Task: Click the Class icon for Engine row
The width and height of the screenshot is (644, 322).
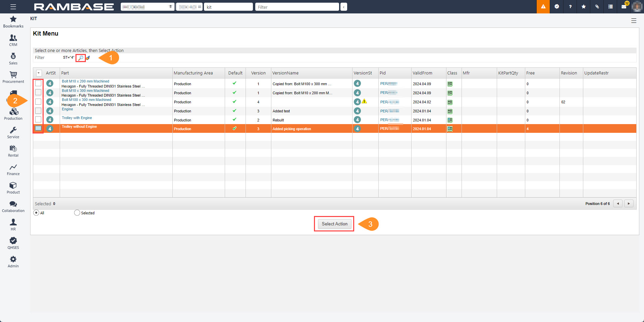Action: (450, 111)
